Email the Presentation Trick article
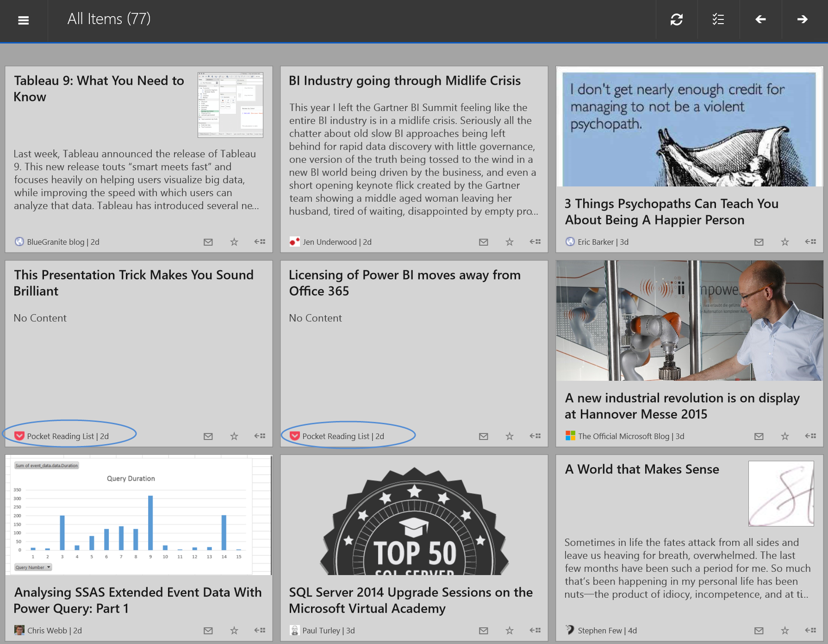 [208, 436]
